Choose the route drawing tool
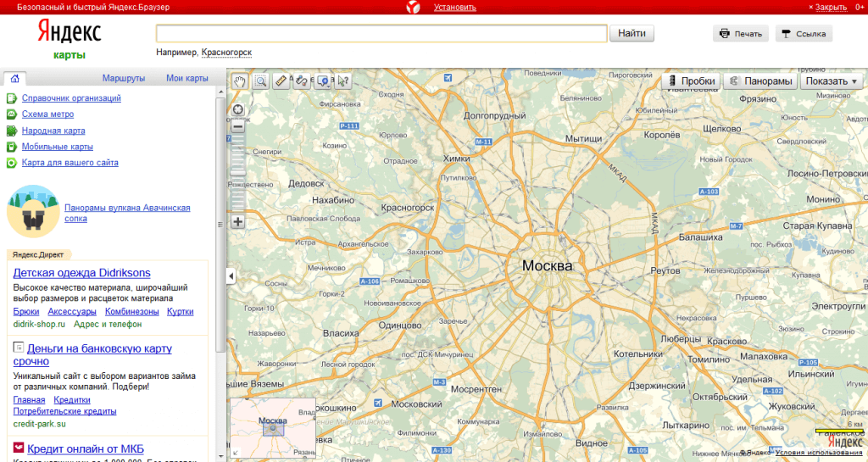Viewport: 868px width, 462px height. coord(302,81)
